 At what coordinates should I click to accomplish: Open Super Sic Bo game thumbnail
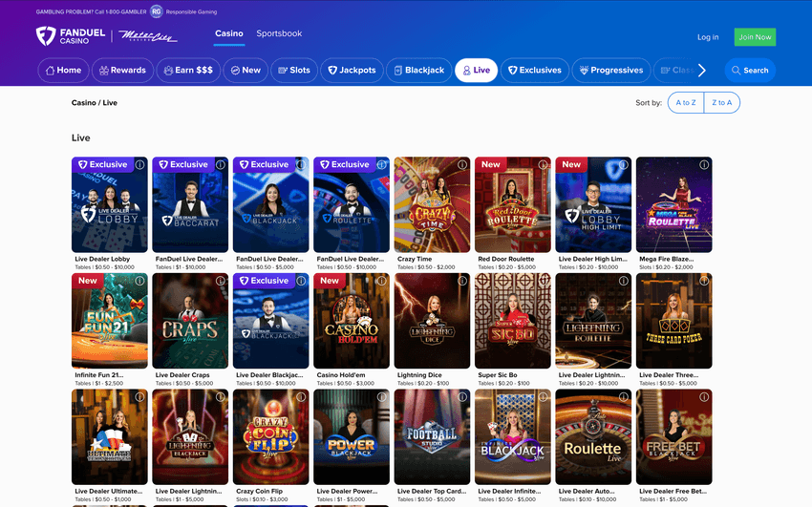tap(513, 321)
